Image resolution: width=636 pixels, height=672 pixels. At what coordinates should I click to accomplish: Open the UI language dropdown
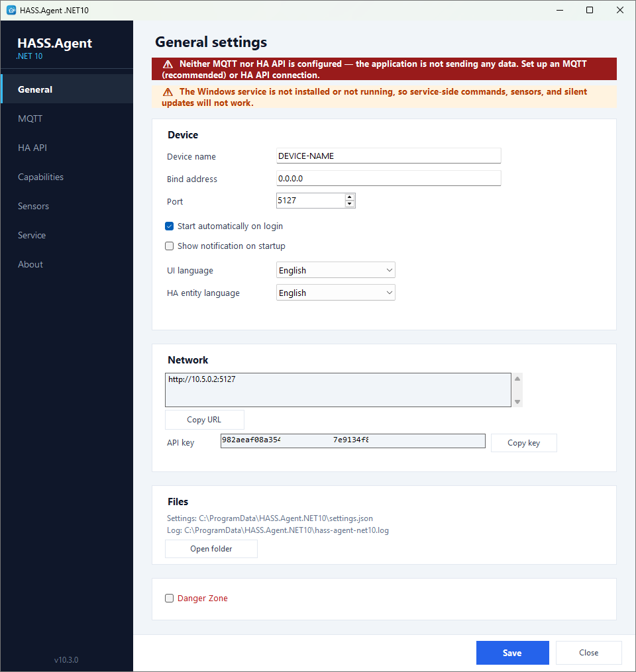tap(335, 270)
